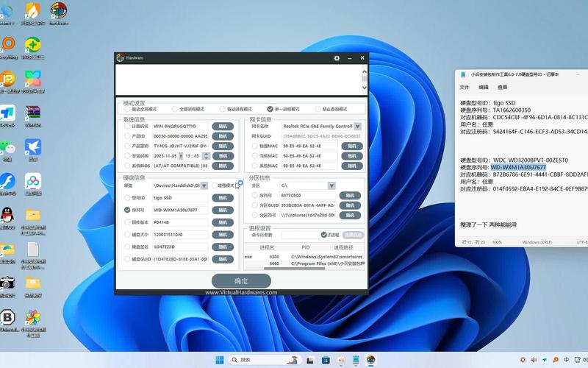Open the black B desktop icon
The image size is (588, 368).
pyautogui.click(x=7, y=320)
